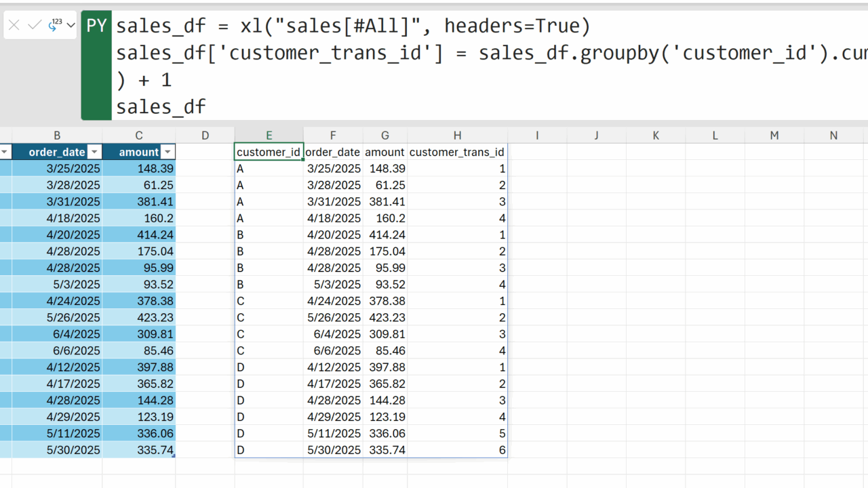Select the table cell with date 6/4/2025 in column B

coord(57,334)
